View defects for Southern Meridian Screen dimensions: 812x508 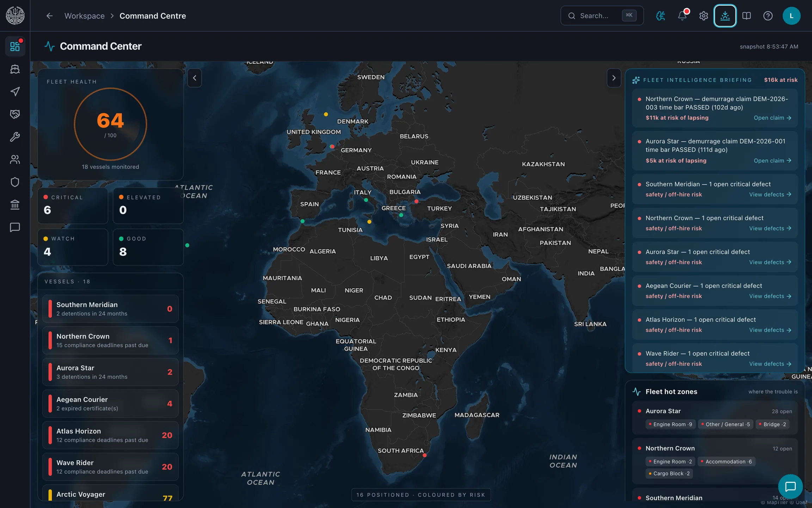tap(770, 194)
